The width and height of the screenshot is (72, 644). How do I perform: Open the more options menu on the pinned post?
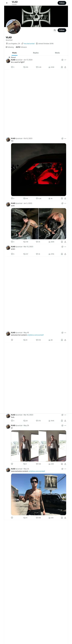point(65,60)
